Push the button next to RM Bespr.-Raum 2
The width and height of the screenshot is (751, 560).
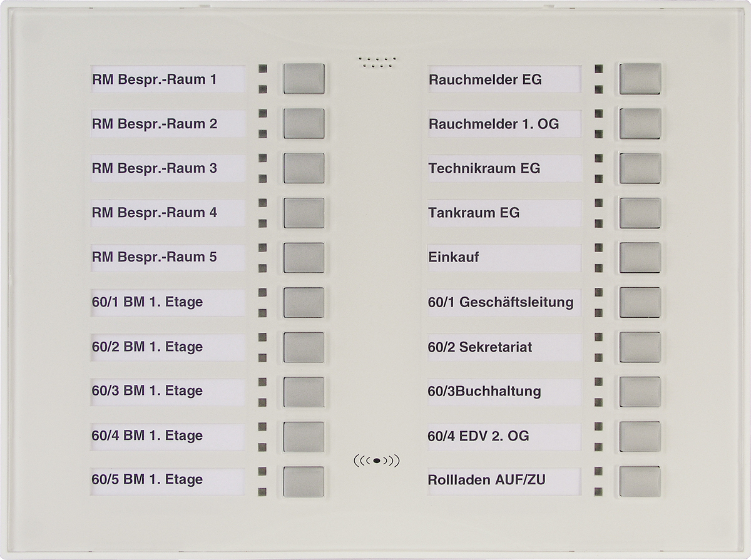click(304, 123)
